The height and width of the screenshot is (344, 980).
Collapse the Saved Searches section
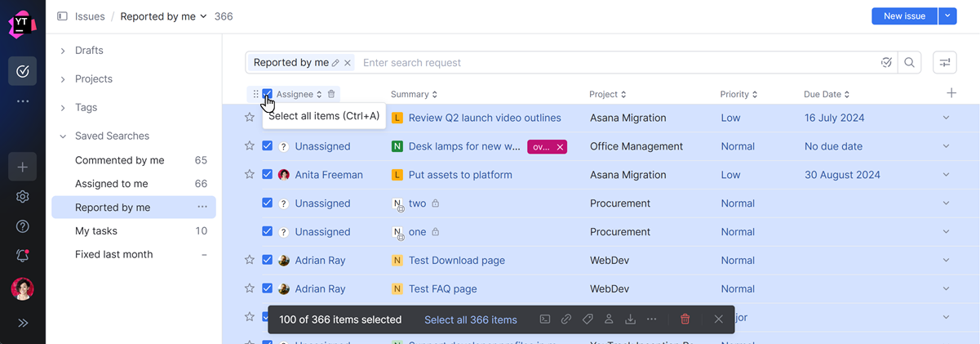pos(63,136)
